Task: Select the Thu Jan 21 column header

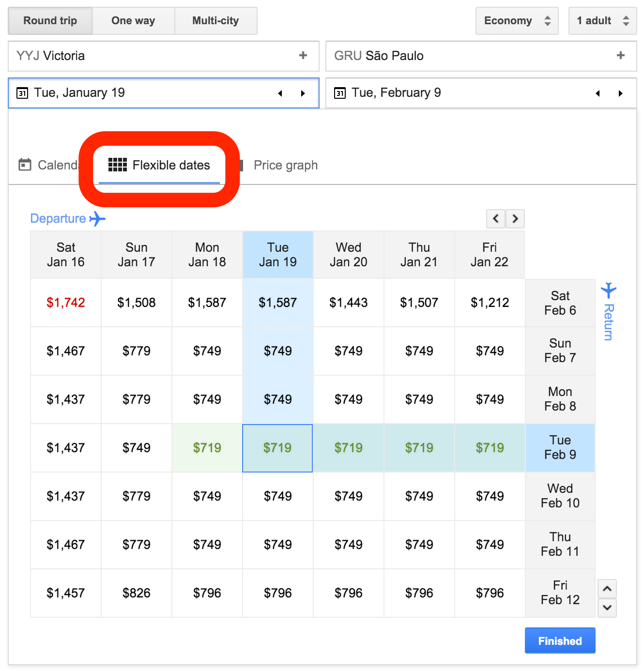Action: [419, 255]
